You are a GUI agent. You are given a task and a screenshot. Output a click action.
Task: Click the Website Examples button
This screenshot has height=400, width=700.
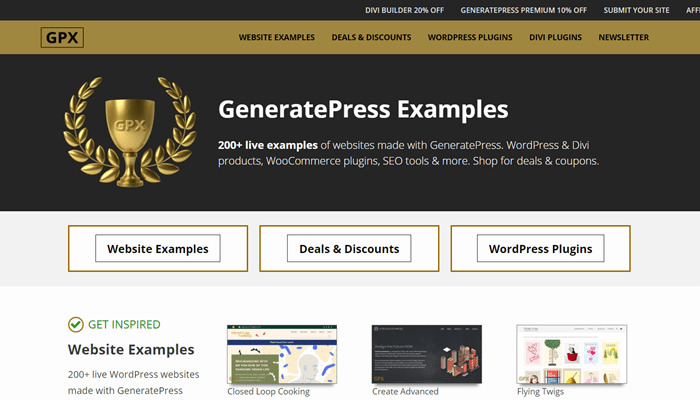click(158, 248)
